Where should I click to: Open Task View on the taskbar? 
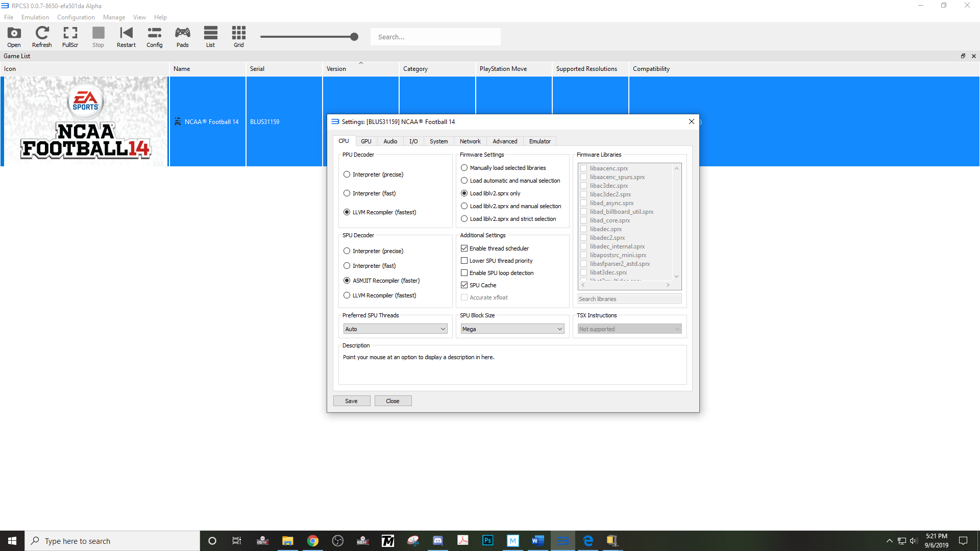point(236,541)
